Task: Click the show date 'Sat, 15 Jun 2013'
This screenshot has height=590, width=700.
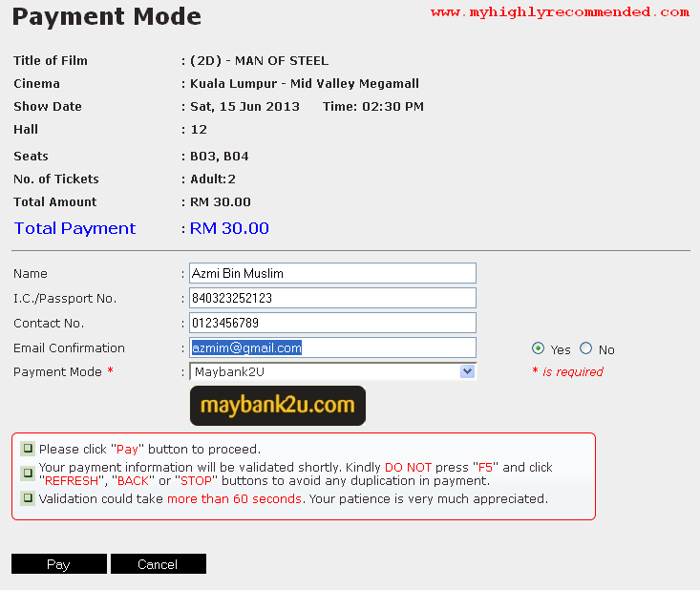Action: (x=244, y=106)
